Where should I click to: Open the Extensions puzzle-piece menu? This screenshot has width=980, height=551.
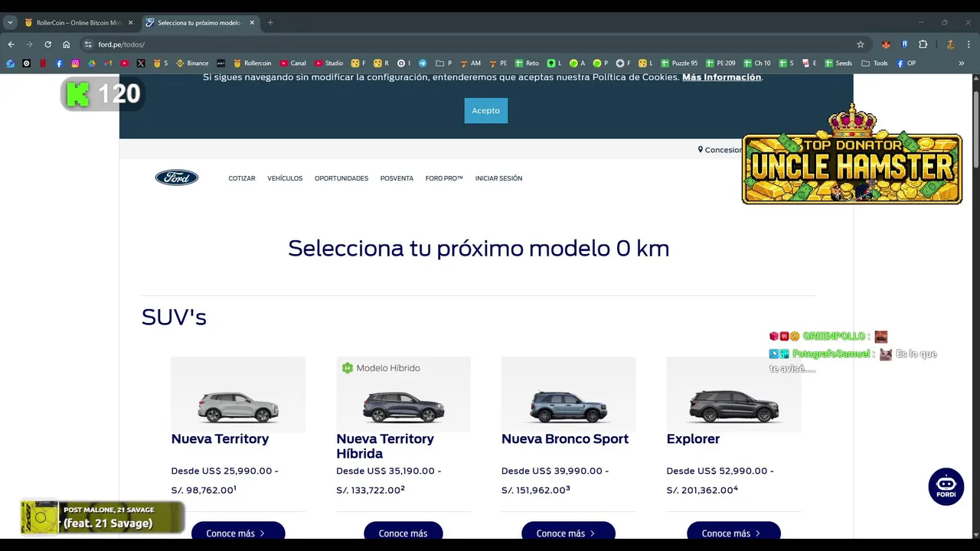pyautogui.click(x=923, y=44)
